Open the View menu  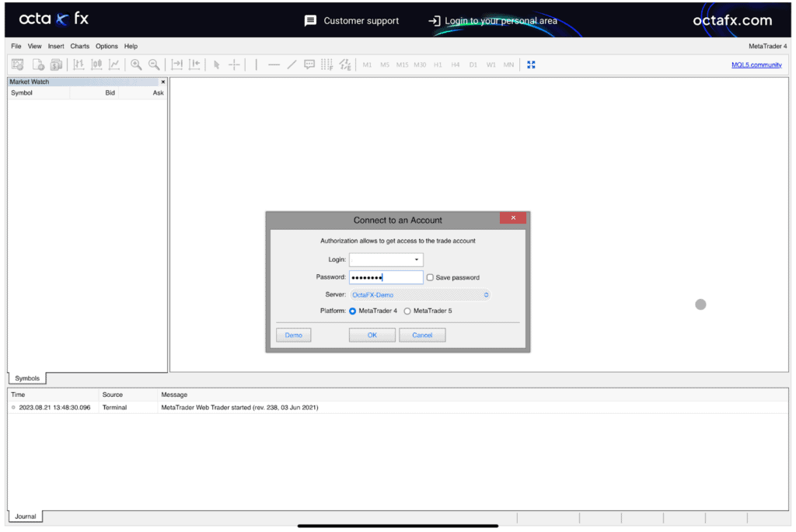point(34,46)
